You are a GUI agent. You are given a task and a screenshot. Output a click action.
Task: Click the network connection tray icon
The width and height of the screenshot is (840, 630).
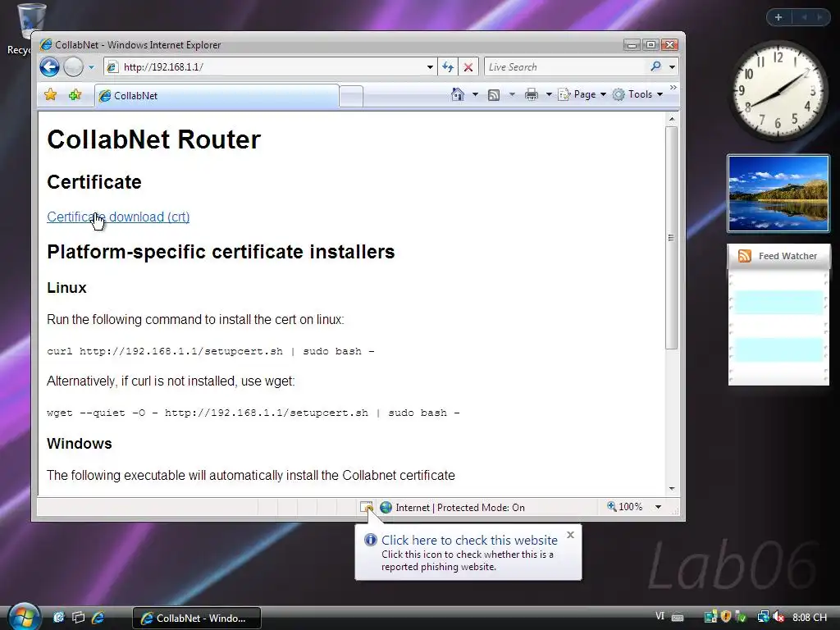tap(763, 618)
